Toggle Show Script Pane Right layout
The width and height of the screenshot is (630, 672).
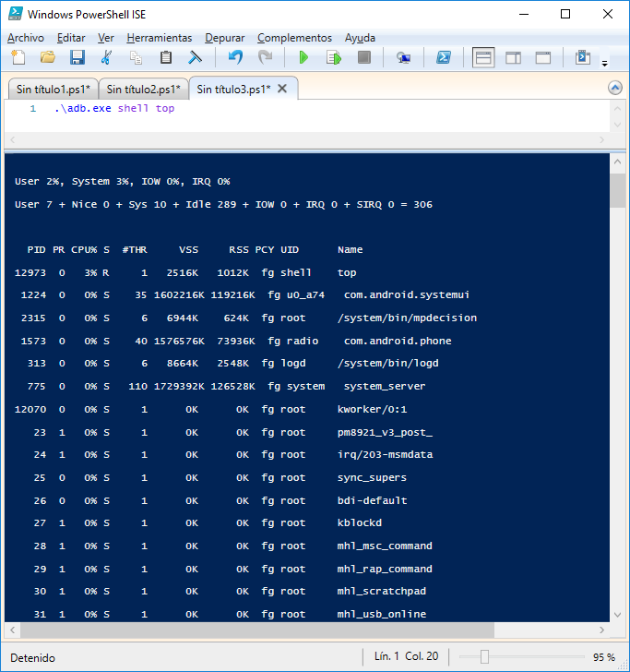click(x=513, y=57)
